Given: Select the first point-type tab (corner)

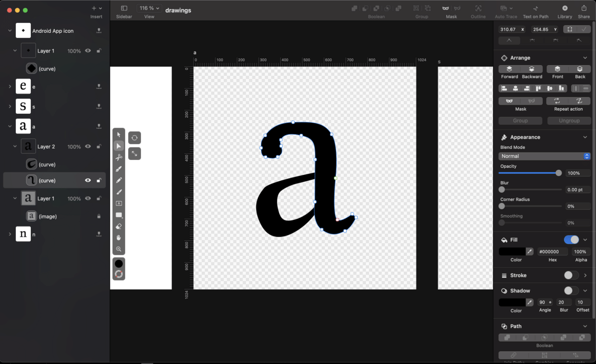Looking at the screenshot, I should point(509,40).
